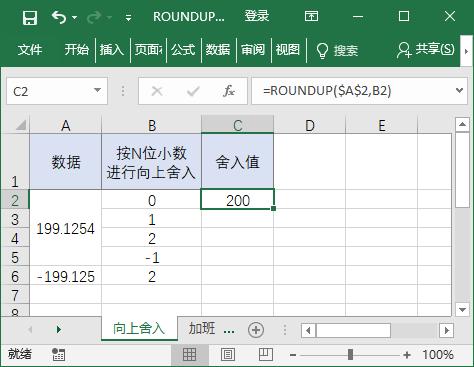
Task: Expand ribbon tabs with right arrow
Action: coord(466,51)
